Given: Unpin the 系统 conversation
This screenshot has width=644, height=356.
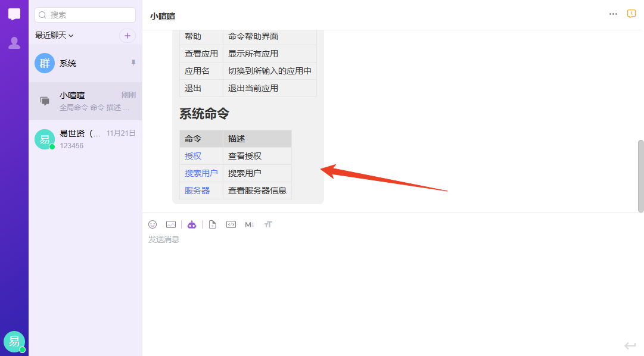Looking at the screenshot, I should (x=134, y=63).
